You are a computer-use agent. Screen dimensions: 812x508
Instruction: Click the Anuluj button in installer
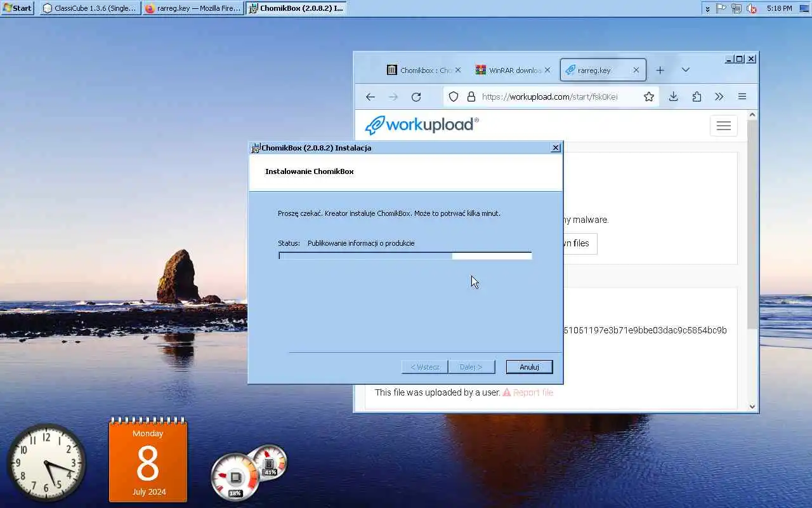(529, 367)
